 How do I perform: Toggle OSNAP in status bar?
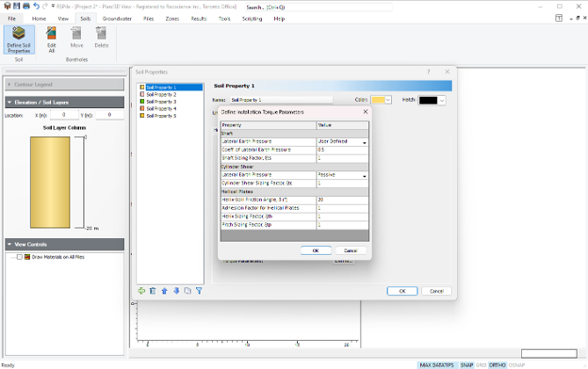tap(516, 365)
